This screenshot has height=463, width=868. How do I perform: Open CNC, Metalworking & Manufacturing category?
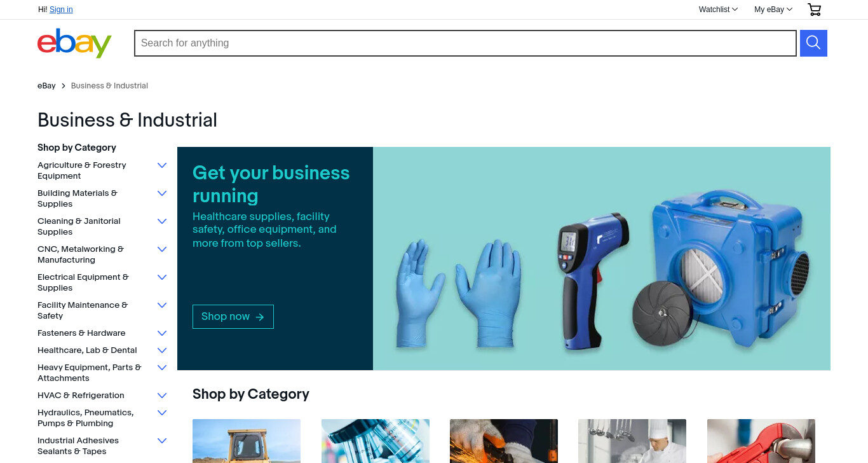point(81,254)
